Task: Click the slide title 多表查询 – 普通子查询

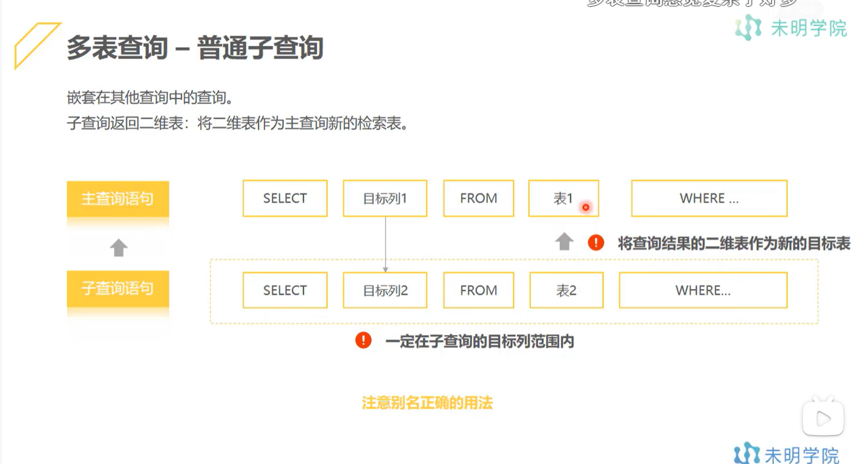Action: pyautogui.click(x=194, y=45)
